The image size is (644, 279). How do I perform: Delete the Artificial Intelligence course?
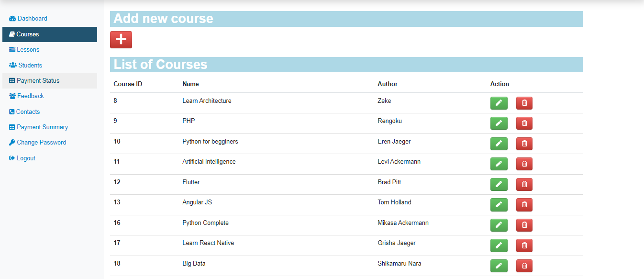(524, 164)
